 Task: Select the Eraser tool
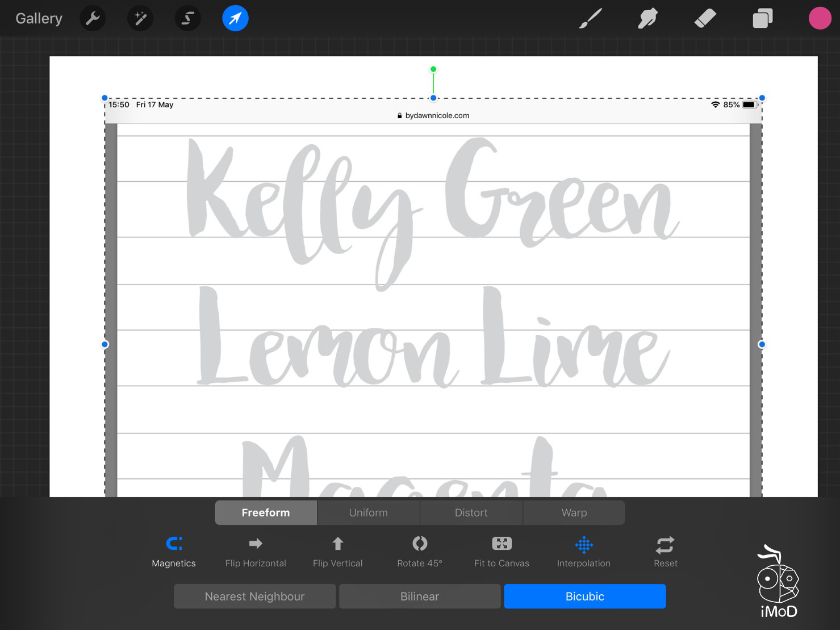click(705, 19)
